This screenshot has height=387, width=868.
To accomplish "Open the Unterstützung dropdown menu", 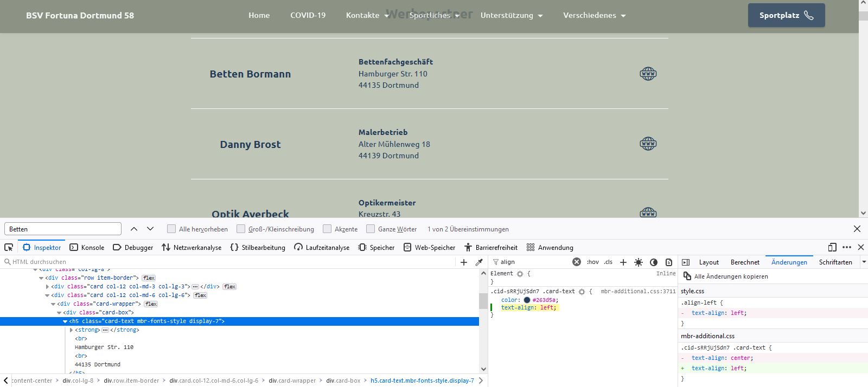I will click(x=511, y=15).
